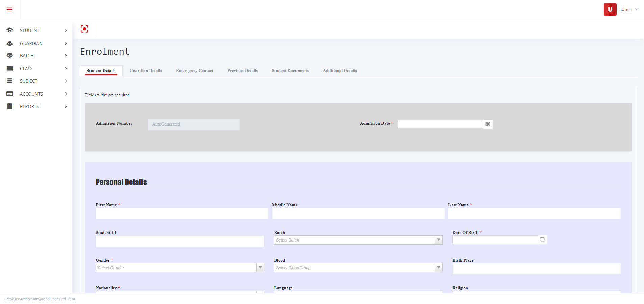Screen dimensions: 644x304
Task: Click the REPORTS clipboard icon
Action: tap(9, 106)
